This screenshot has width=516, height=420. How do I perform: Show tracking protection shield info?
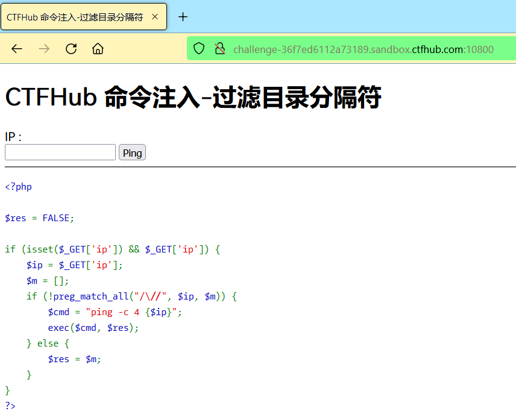(x=199, y=49)
